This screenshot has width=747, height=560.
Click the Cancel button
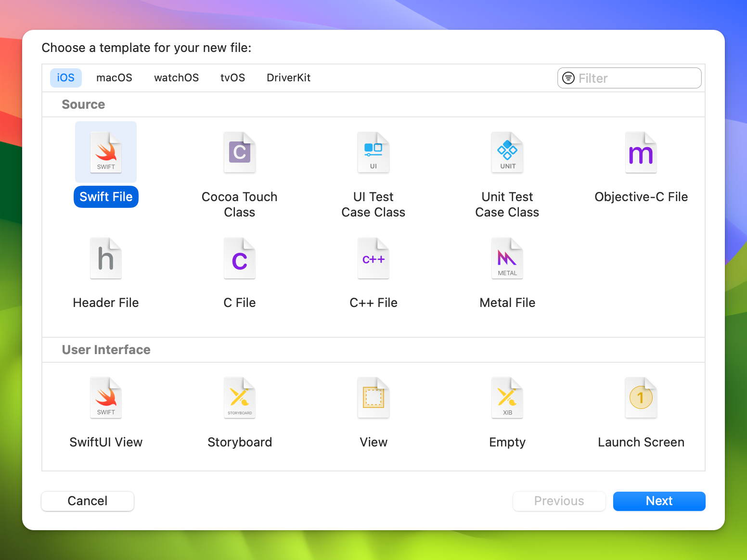pos(88,501)
